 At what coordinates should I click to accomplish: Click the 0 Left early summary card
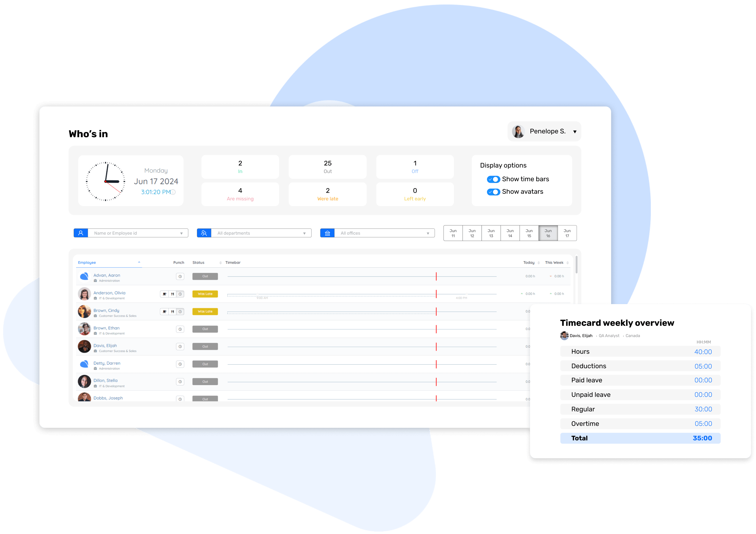[x=415, y=194]
